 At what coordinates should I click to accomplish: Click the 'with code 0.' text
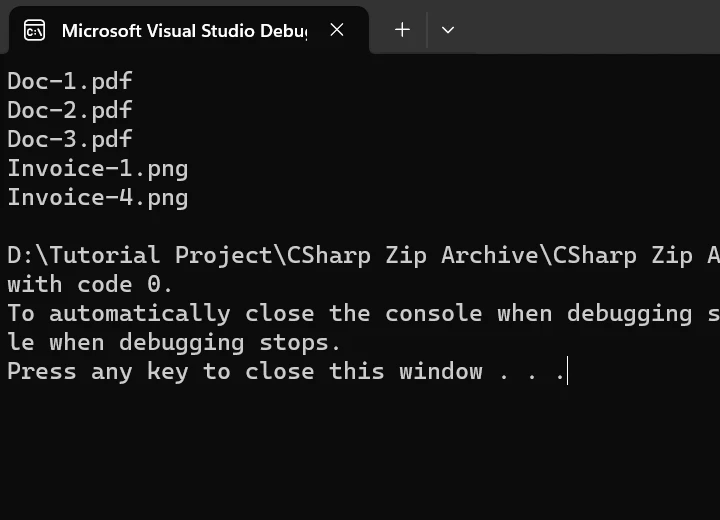pyautogui.click(x=91, y=284)
